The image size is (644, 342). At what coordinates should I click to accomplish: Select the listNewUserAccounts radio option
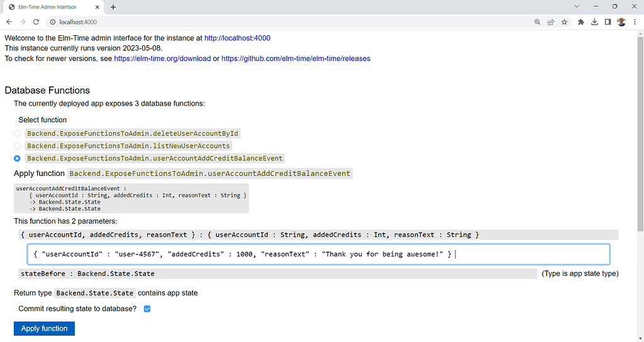tap(18, 146)
